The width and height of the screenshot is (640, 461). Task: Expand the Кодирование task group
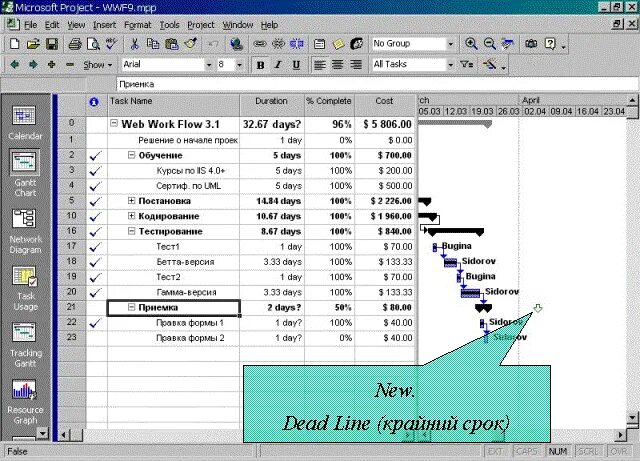tap(131, 216)
